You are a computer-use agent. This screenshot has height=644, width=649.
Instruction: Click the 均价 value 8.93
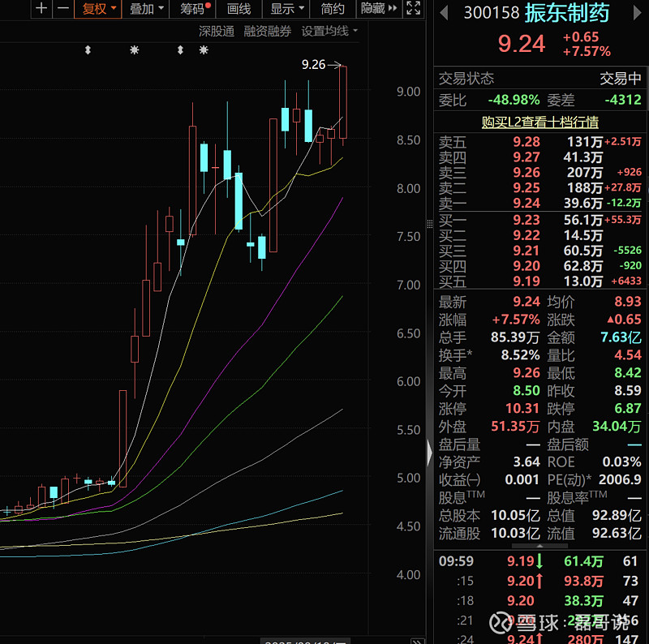coord(627,301)
